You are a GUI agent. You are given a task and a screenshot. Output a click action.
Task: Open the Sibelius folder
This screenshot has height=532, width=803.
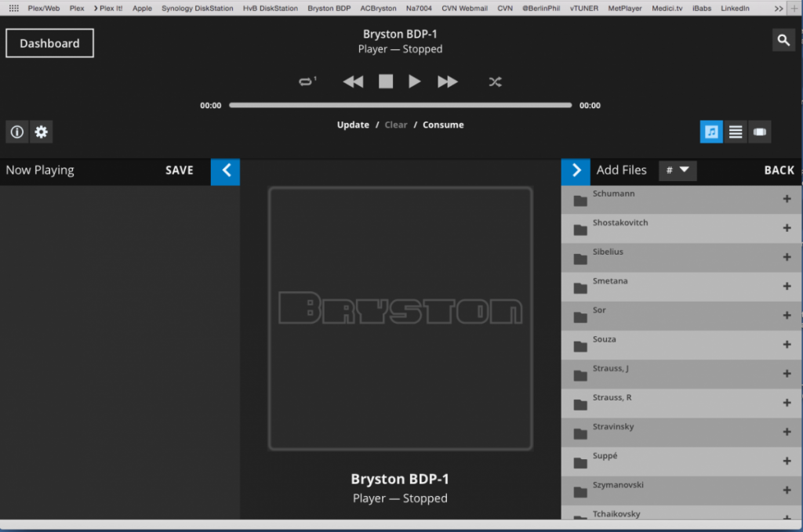[681, 258]
